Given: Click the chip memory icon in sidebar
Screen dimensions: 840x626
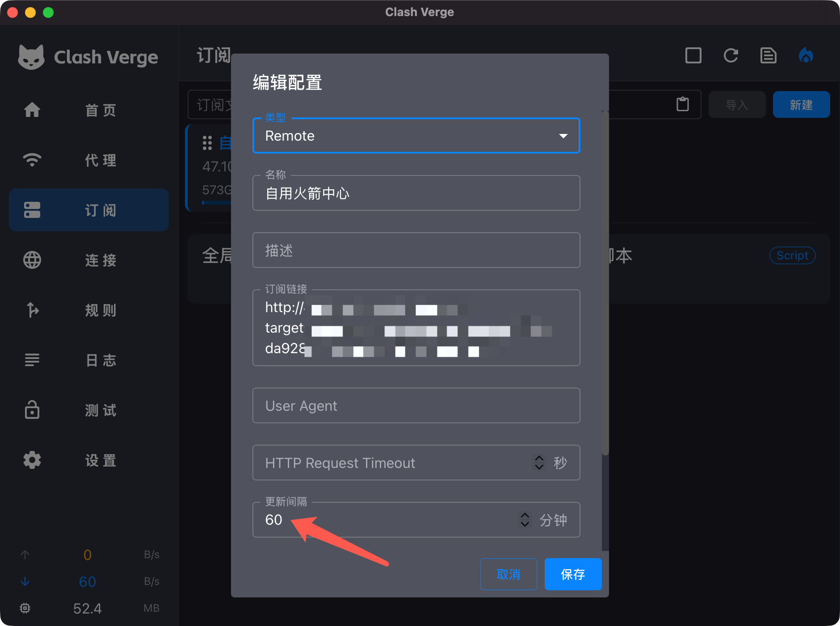Looking at the screenshot, I should tap(25, 608).
